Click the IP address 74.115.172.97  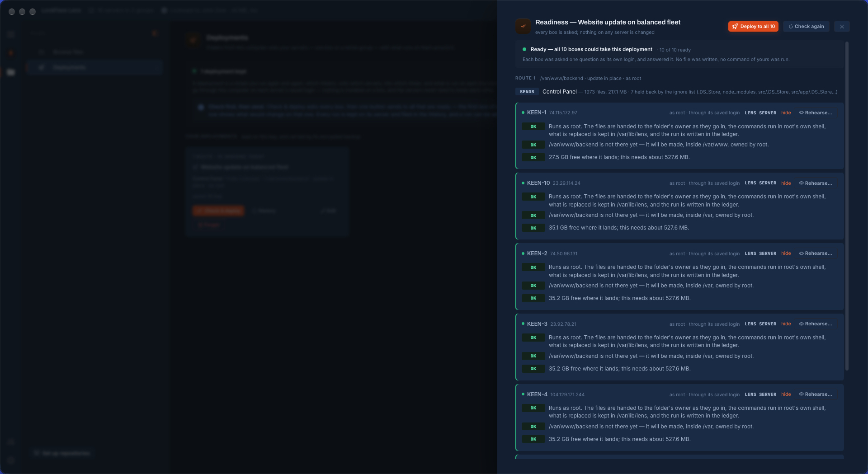point(563,113)
